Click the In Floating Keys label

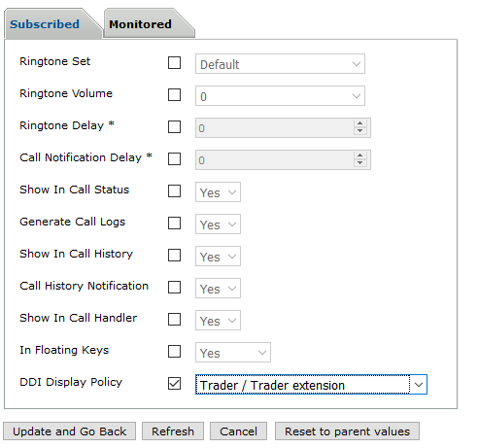[64, 350]
